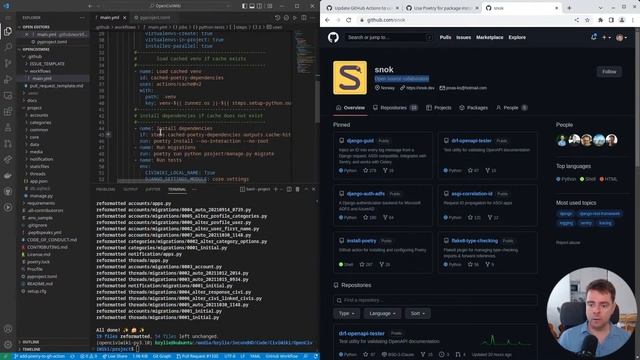640x360 pixels.
Task: Open the Type filter dropdown
Action: (x=347, y=313)
